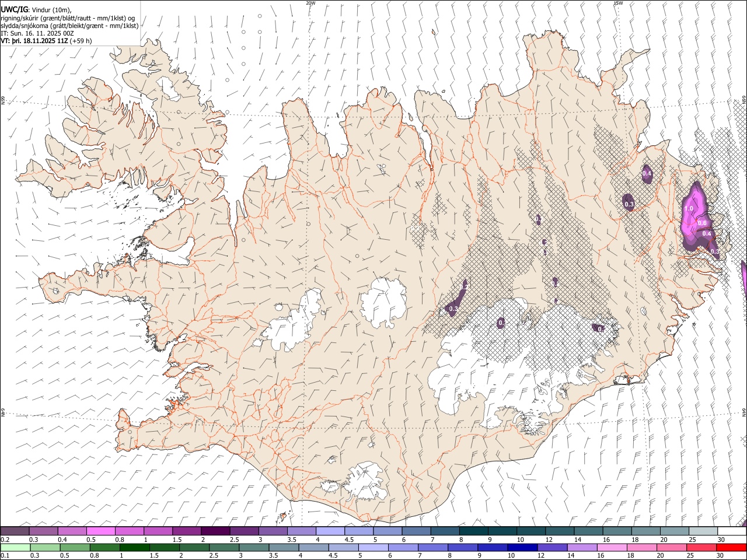Select the upper-row swatch starting at 0.3
Image resolution: width=747 pixels, height=560 pixels.
tap(43, 531)
